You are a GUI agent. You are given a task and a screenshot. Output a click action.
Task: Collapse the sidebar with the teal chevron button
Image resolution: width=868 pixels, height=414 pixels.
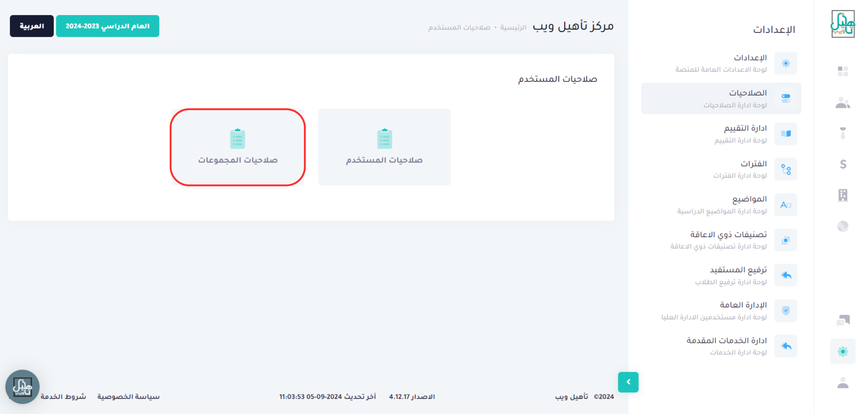click(x=628, y=382)
